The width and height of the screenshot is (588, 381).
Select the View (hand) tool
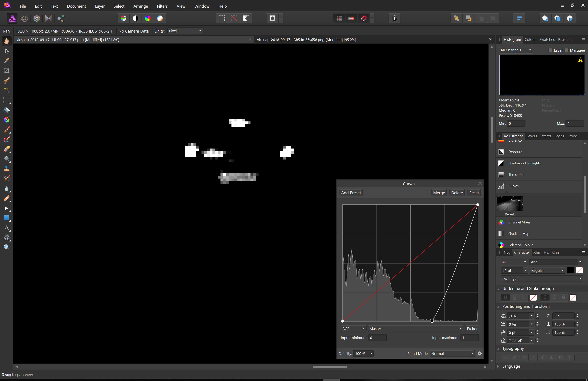coord(7,41)
